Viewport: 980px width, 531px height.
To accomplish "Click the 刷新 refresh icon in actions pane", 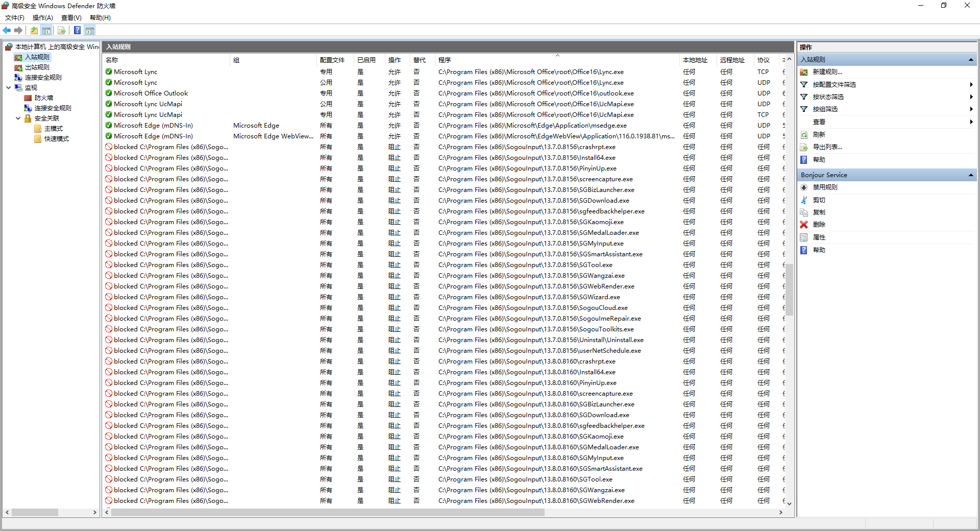I will [804, 135].
